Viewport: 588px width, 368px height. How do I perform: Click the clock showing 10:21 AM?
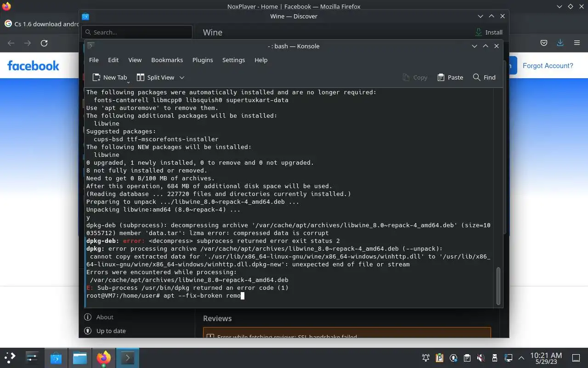pos(546,358)
